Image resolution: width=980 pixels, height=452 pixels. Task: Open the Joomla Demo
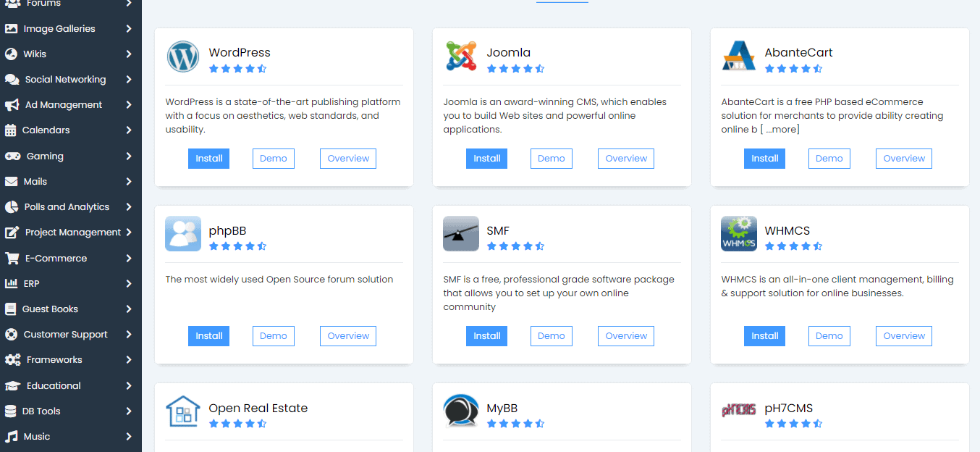point(551,159)
